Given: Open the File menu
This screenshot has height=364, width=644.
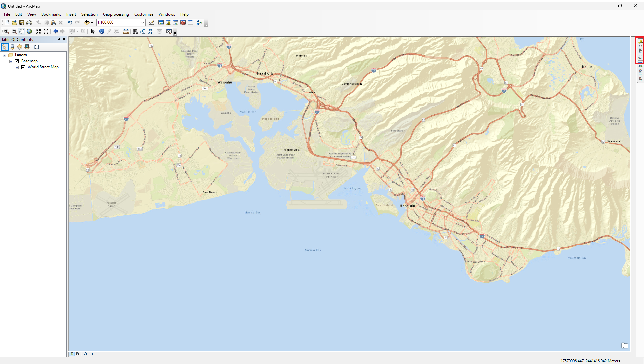Looking at the screenshot, I should coord(7,14).
